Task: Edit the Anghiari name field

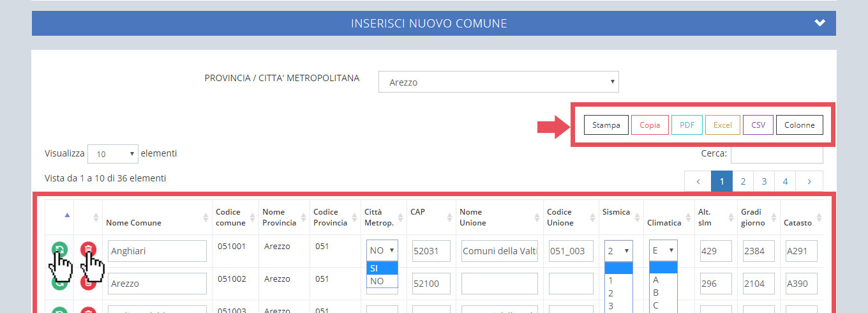Action: 157,251
